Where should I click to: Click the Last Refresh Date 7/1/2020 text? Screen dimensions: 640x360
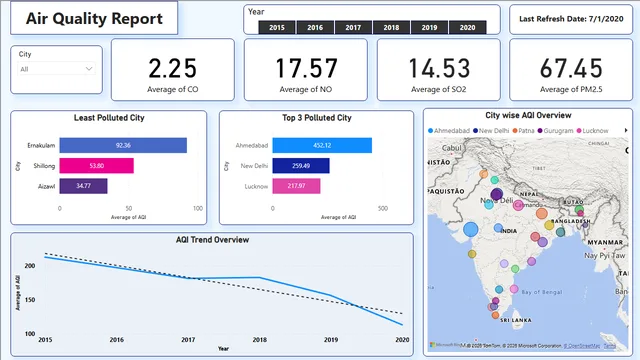[x=571, y=19]
